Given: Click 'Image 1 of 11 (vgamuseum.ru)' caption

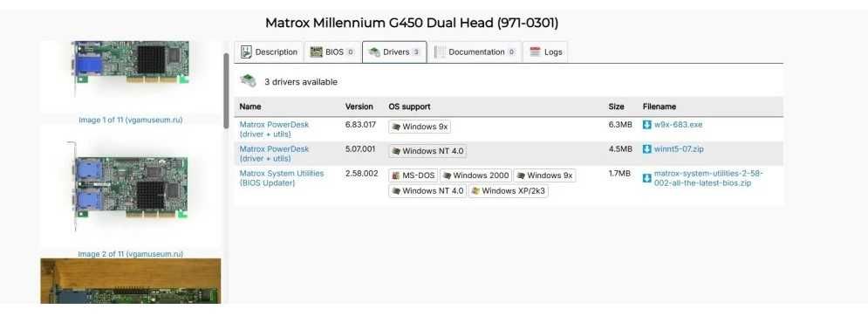Looking at the screenshot, I should (x=131, y=120).
